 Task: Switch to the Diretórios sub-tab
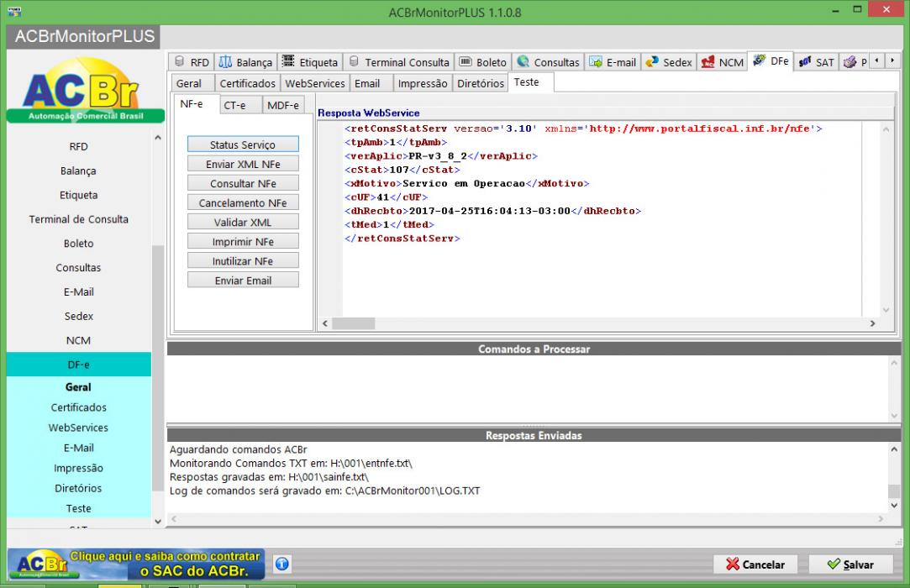click(481, 83)
